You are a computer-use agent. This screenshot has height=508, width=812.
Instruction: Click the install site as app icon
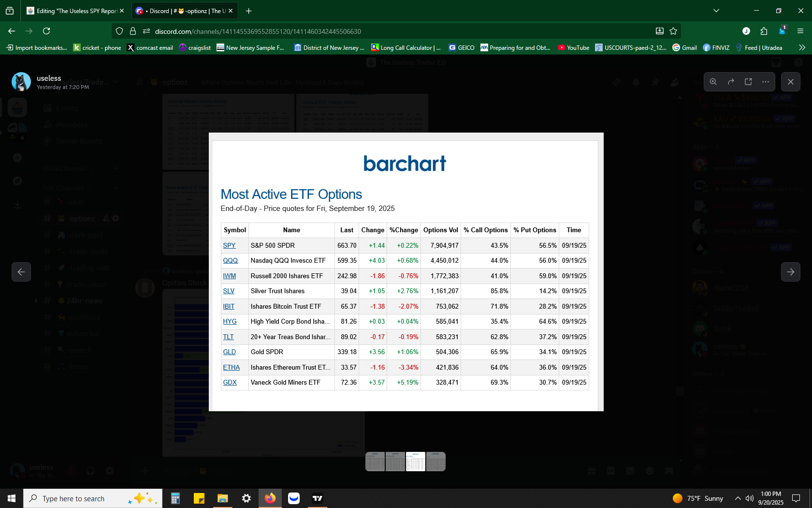point(660,31)
